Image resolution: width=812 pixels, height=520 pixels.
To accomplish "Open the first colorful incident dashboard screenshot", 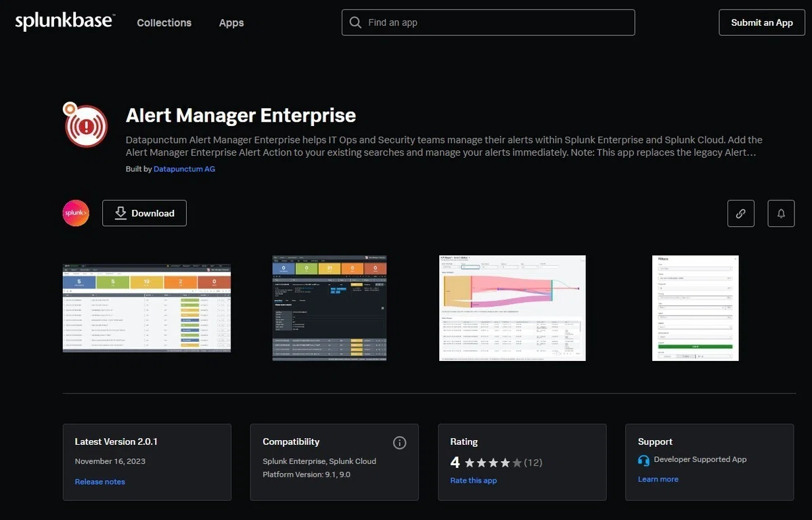I will [147, 308].
